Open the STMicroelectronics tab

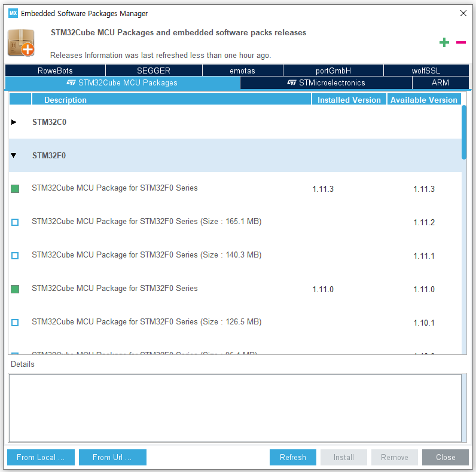pos(326,82)
